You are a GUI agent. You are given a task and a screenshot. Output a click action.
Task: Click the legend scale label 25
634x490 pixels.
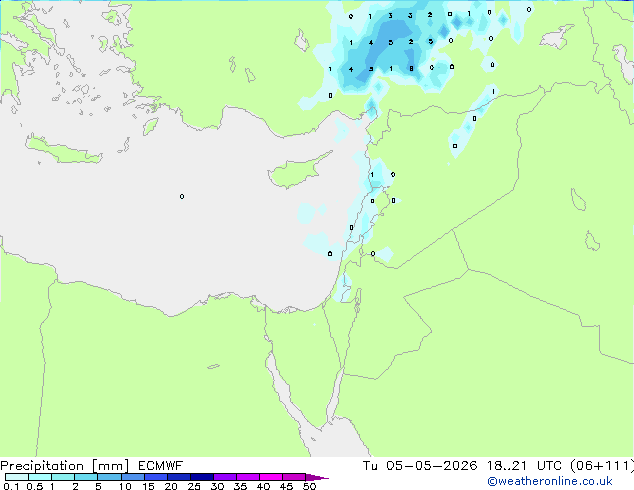(x=194, y=486)
